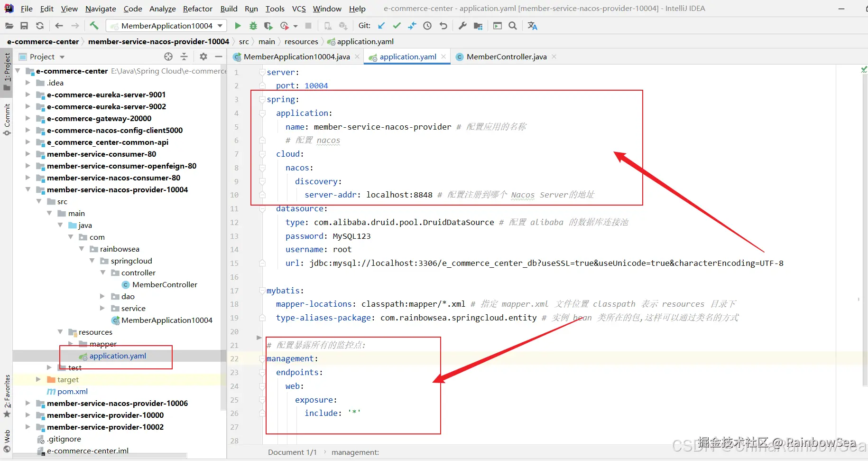Open the VCS menu
This screenshot has height=461, width=868.
pyautogui.click(x=299, y=9)
